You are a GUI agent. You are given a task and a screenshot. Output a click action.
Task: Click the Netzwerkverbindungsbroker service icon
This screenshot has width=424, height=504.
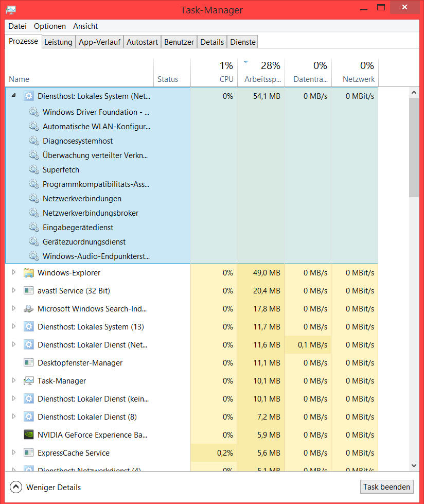click(34, 213)
